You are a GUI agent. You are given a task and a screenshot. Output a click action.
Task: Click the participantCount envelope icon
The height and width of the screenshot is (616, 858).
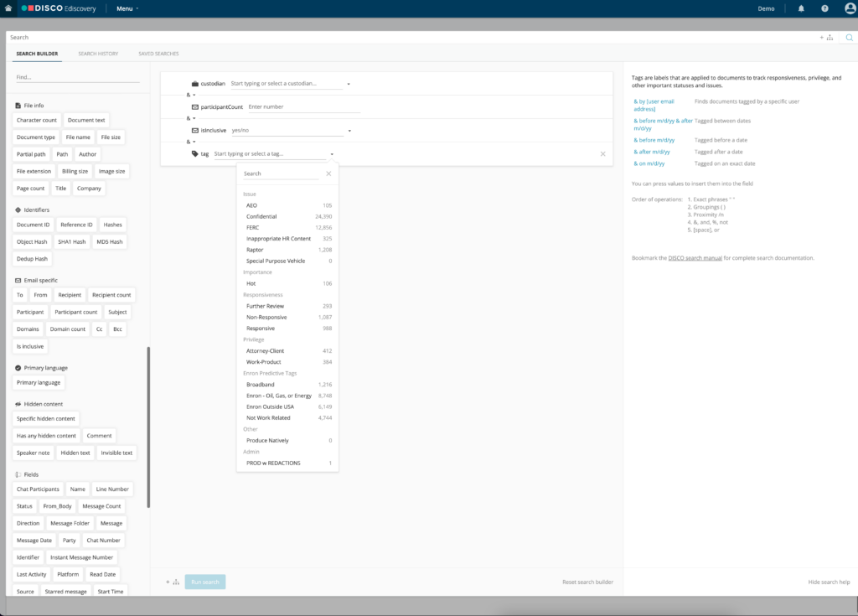(194, 107)
